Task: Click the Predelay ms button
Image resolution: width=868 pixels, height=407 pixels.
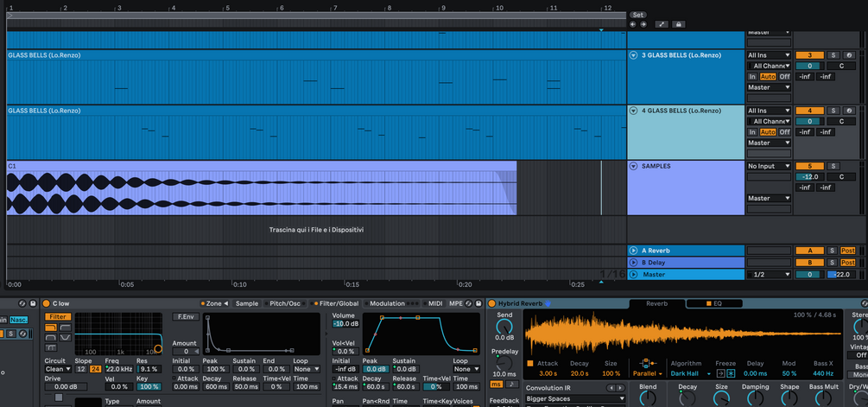Action: [496, 385]
